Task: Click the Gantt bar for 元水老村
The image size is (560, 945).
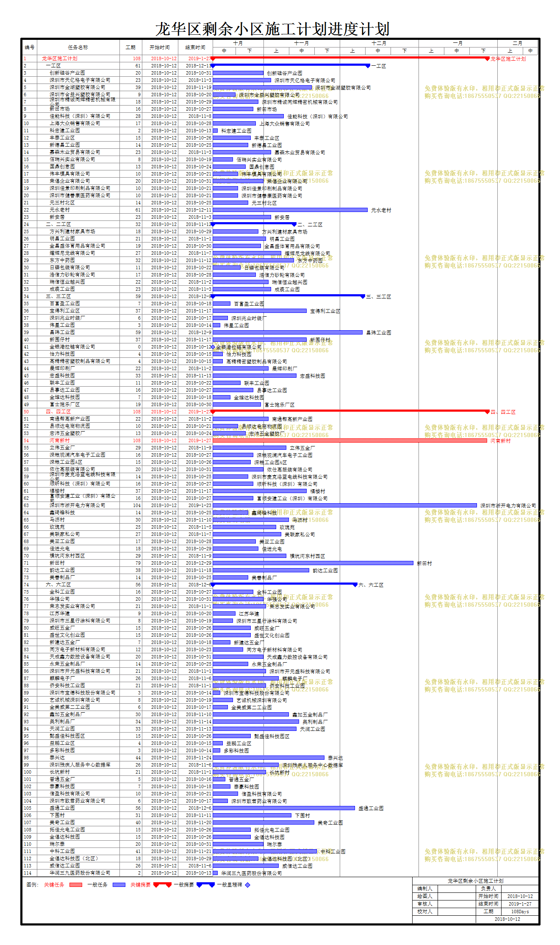Action: point(290,210)
